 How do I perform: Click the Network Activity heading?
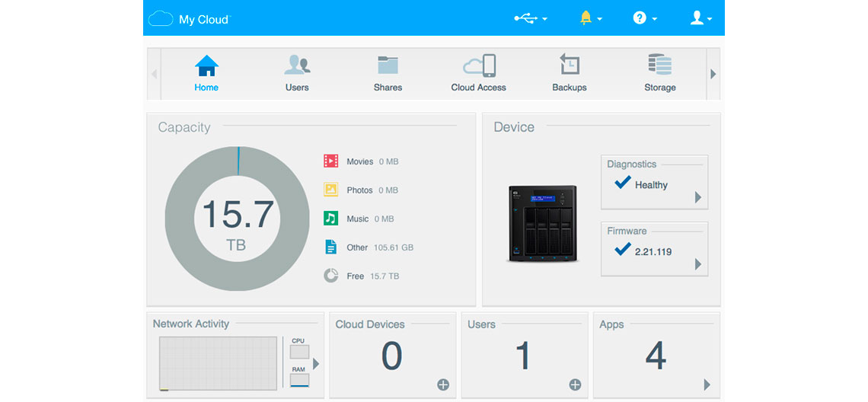pos(191,324)
